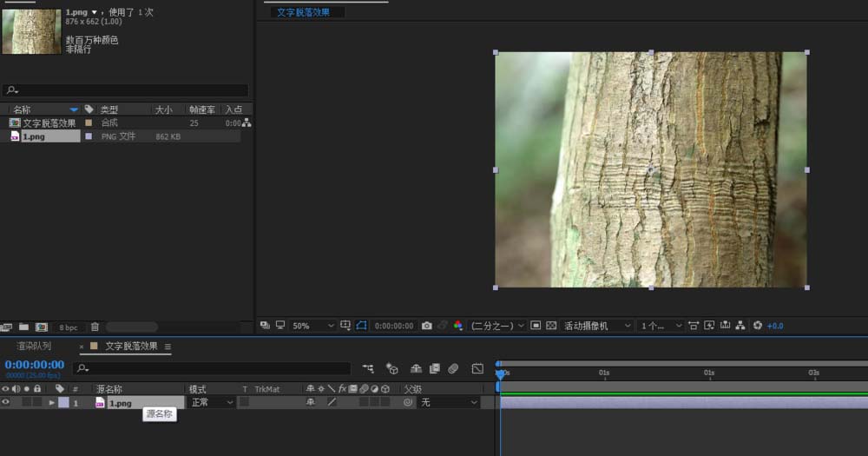The image size is (868, 456).
Task: Hide 1.png layer with eye toggle
Action: pos(5,402)
